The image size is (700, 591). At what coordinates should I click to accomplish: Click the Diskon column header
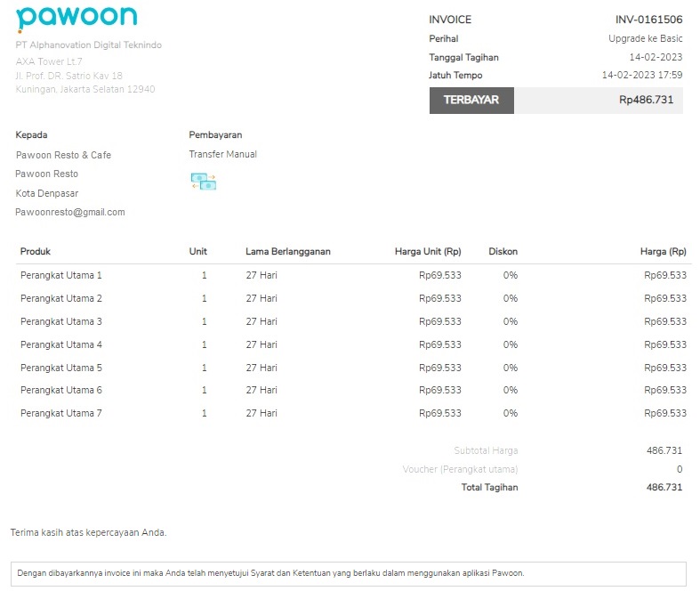point(503,252)
